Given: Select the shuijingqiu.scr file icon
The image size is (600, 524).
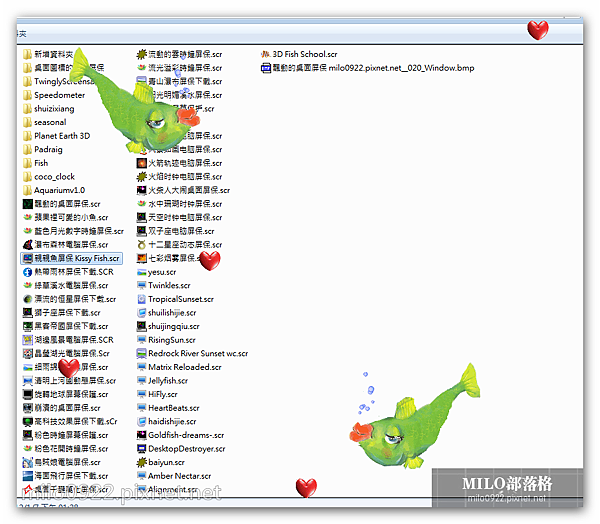Looking at the screenshot, I should tap(142, 326).
